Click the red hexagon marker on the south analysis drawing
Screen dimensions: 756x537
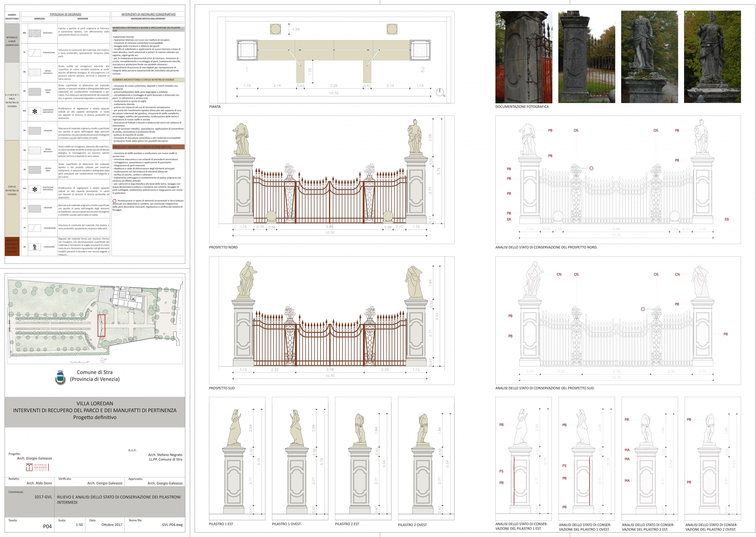(643, 309)
